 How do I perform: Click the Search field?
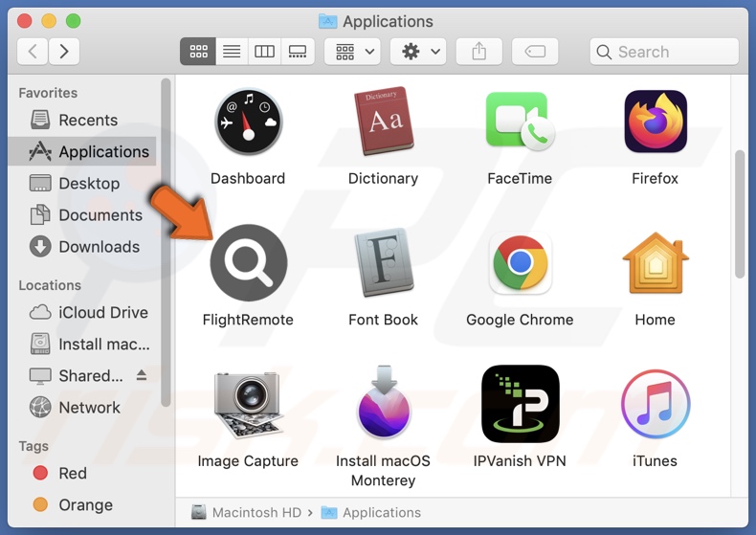tap(664, 52)
